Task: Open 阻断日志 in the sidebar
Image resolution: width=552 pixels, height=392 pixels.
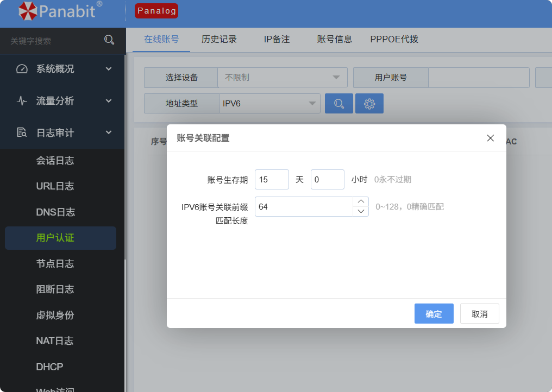Action: (x=55, y=289)
